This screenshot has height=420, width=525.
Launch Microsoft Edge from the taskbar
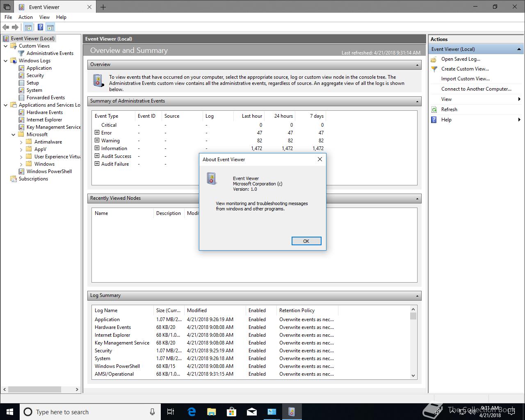pos(192,412)
